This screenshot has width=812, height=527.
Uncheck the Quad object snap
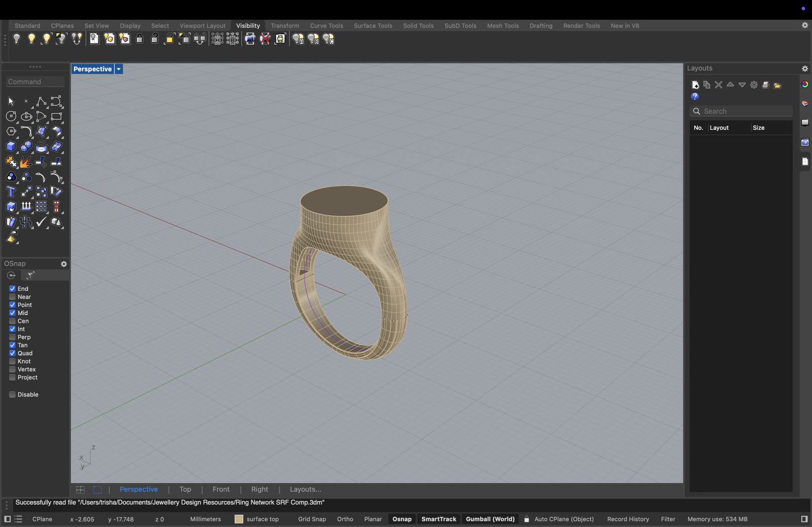click(12, 353)
